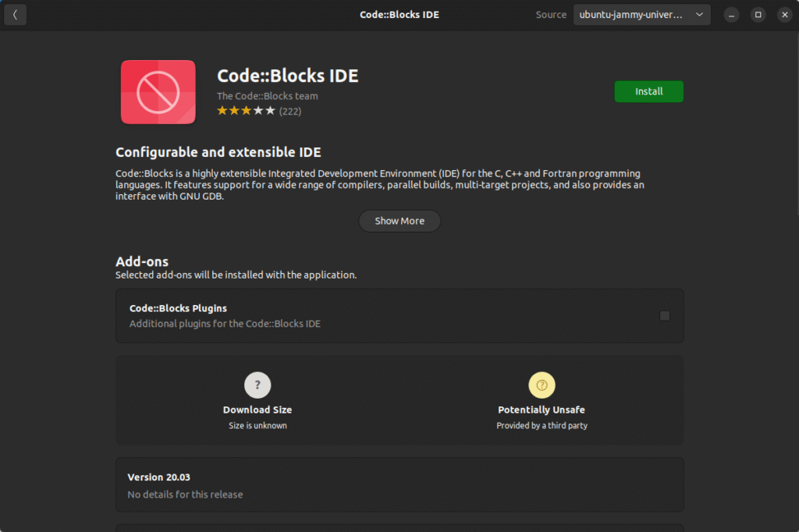This screenshot has height=532, width=799.
Task: Click the 'Size is unknown' text
Action: pyautogui.click(x=257, y=426)
